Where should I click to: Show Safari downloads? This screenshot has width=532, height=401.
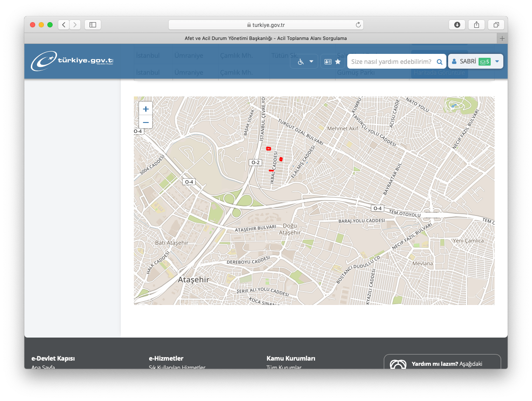pos(457,25)
